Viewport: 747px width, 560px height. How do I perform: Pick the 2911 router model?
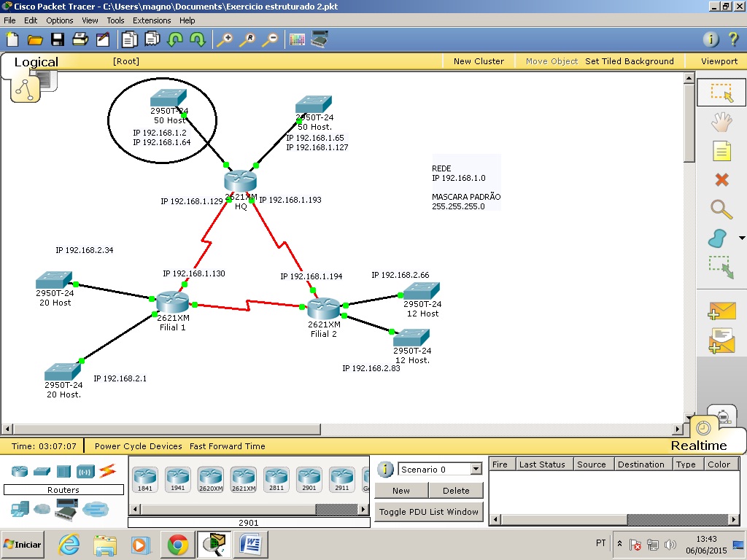click(x=342, y=479)
